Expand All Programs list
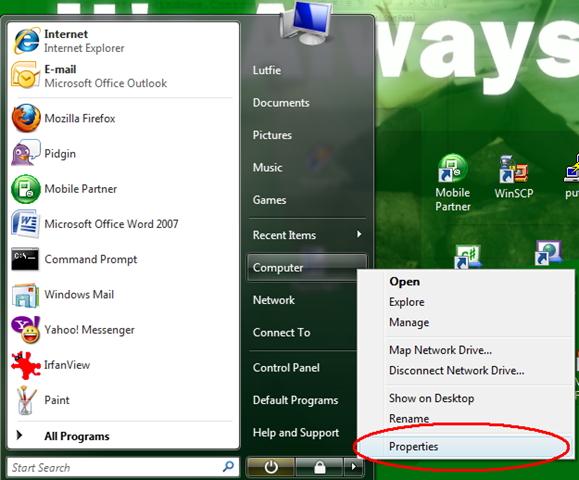The image size is (579, 480). click(76, 436)
